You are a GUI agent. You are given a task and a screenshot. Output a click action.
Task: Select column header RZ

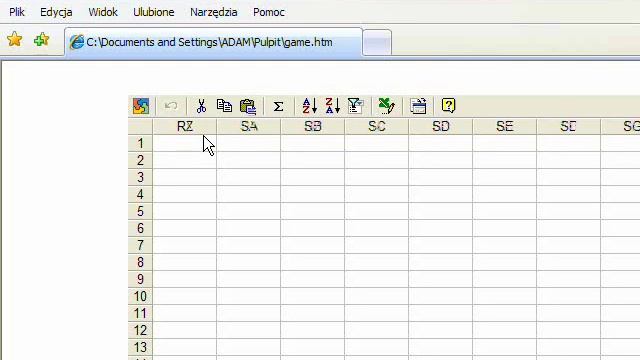[x=185, y=127]
